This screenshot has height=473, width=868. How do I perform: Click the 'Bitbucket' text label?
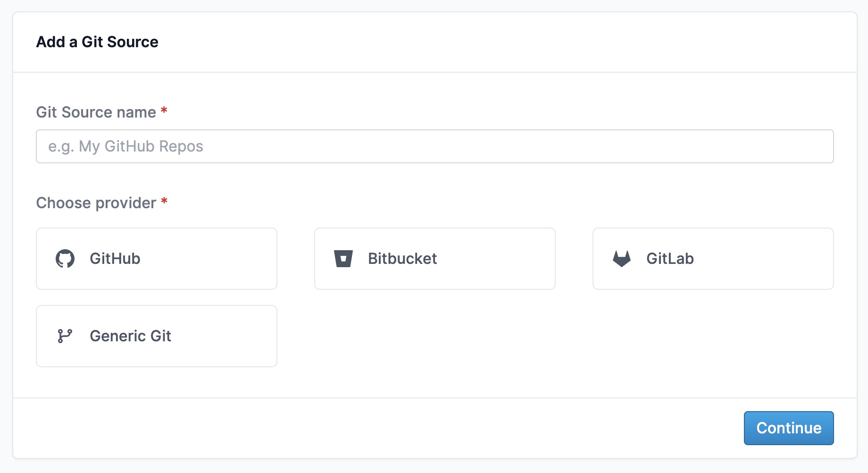tap(402, 259)
